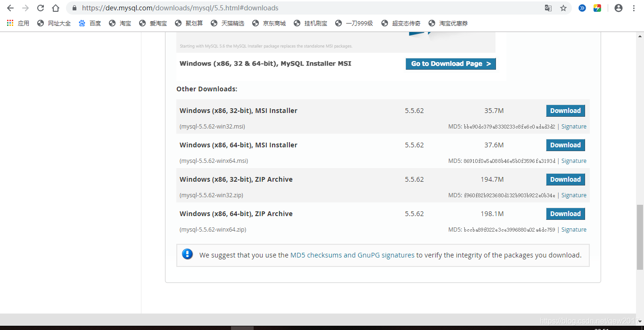Bookmark this page with the star icon
This screenshot has height=330, width=644.
[563, 8]
